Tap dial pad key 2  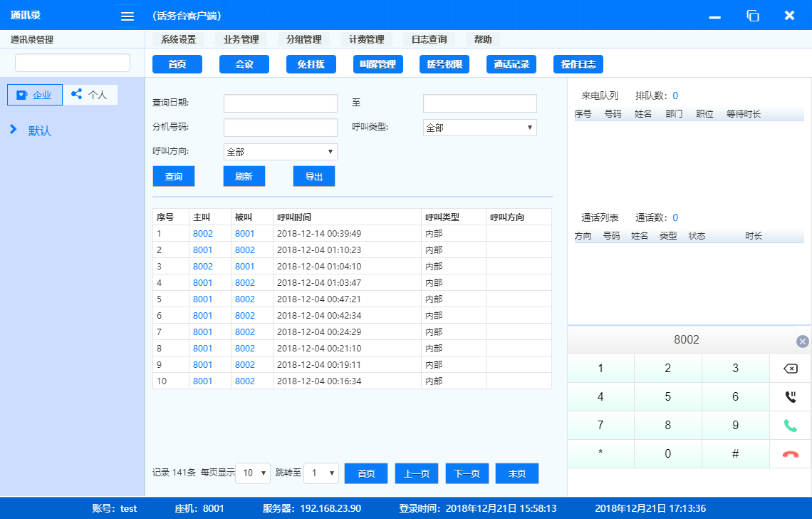pyautogui.click(x=668, y=369)
